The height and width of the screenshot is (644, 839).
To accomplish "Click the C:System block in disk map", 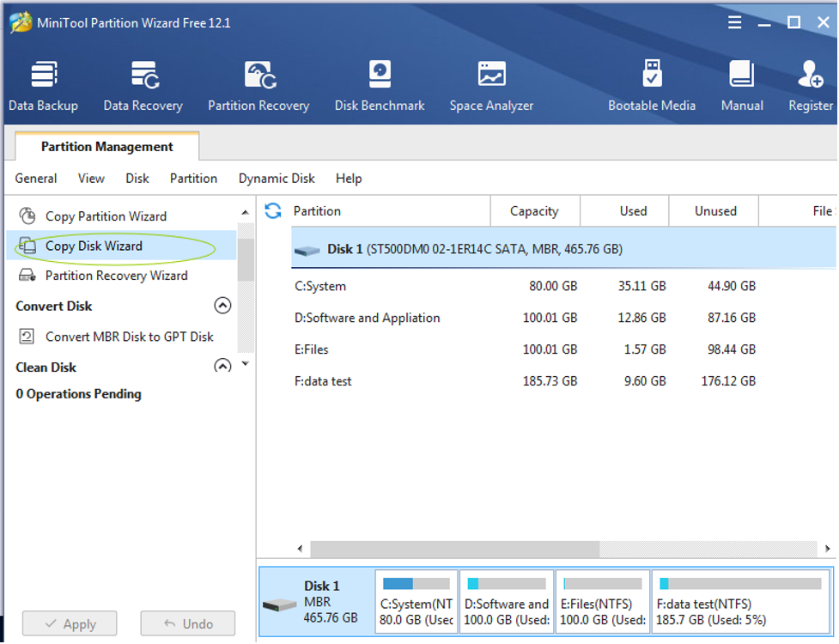I will pyautogui.click(x=416, y=602).
